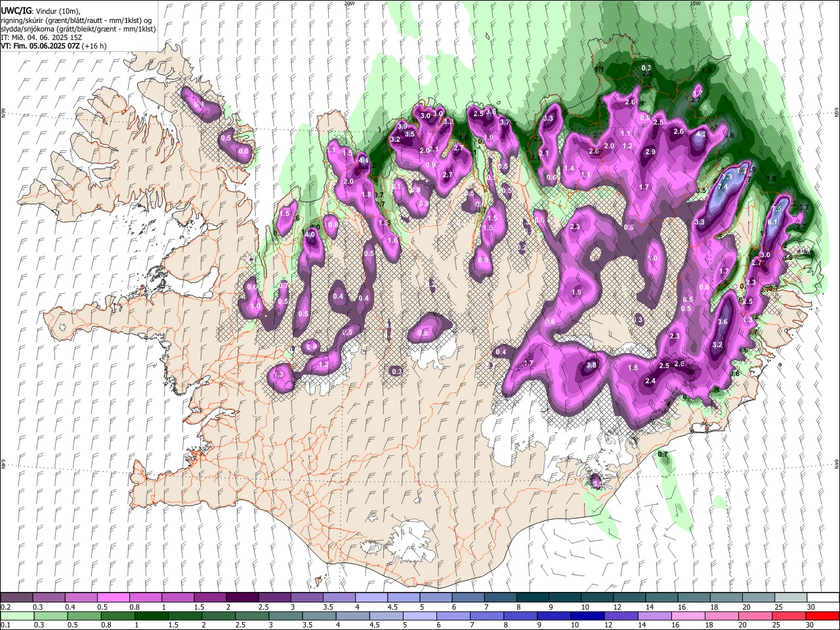Select light pink rain swatch for 16–18 mm
Image resolution: width=840 pixels, height=630 pixels.
688,616
